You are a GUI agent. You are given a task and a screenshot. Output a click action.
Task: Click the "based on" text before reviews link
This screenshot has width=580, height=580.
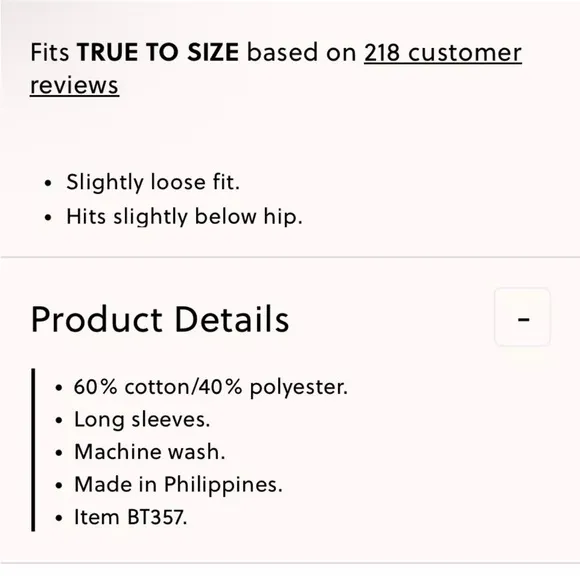pyautogui.click(x=301, y=52)
